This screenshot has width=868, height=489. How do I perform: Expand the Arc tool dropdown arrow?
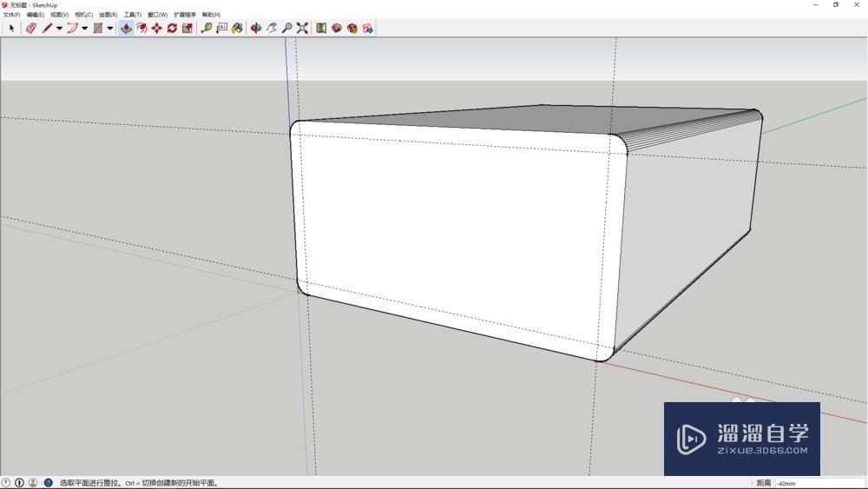click(85, 29)
